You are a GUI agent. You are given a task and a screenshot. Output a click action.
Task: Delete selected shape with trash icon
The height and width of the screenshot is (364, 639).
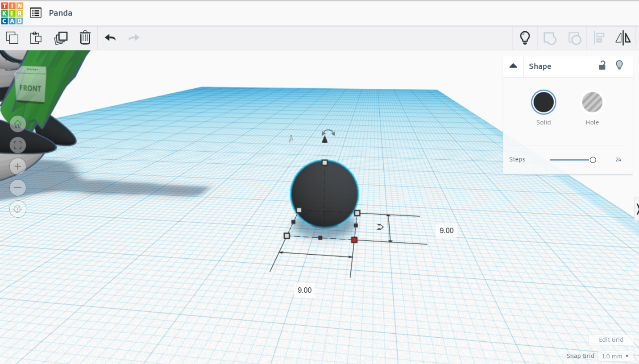point(85,38)
